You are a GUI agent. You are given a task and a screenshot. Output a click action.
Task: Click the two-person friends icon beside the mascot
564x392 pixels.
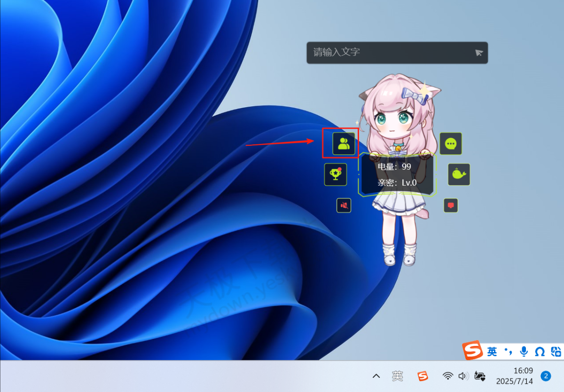344,143
